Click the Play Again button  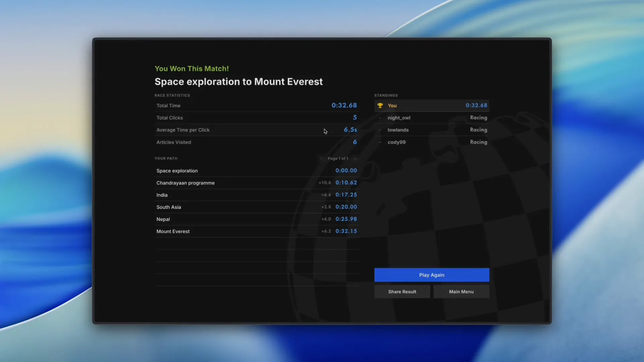[x=432, y=275]
